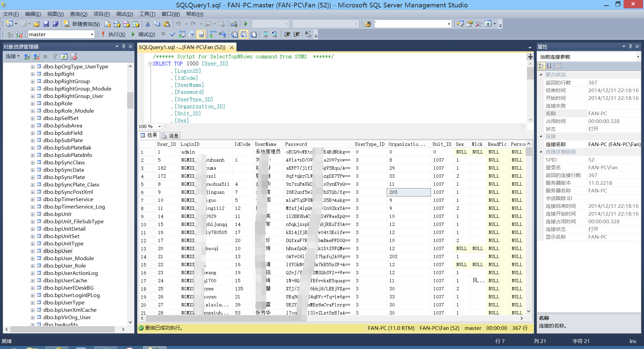Click the Database Engine Query icon

point(108,24)
